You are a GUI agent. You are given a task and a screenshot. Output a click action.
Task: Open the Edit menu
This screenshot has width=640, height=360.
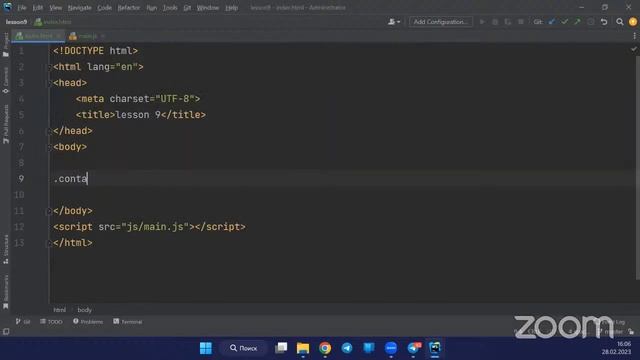point(38,8)
